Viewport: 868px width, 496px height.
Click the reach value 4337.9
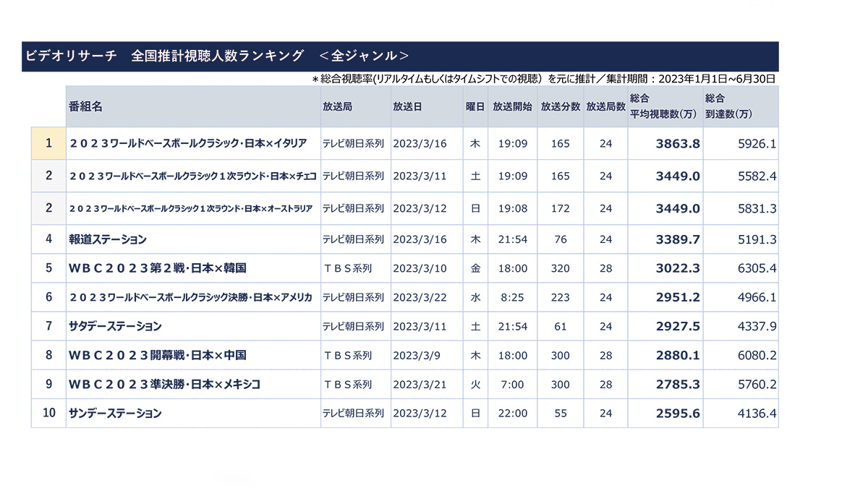(757, 327)
